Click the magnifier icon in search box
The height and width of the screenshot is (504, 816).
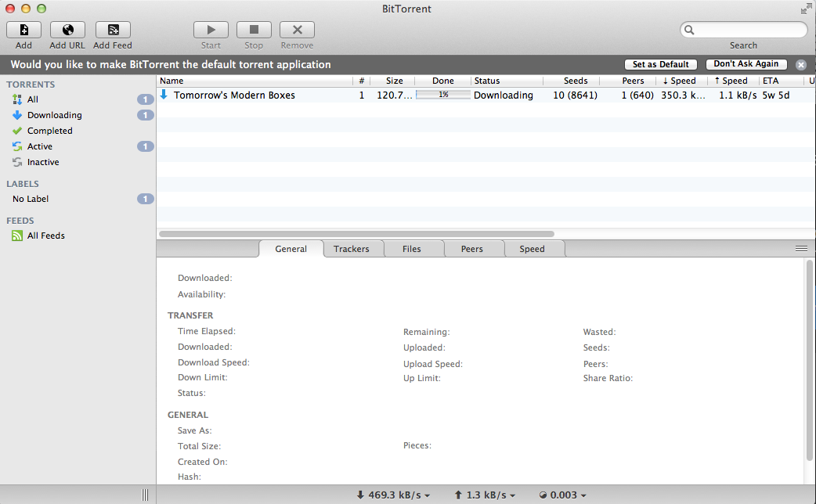(689, 30)
